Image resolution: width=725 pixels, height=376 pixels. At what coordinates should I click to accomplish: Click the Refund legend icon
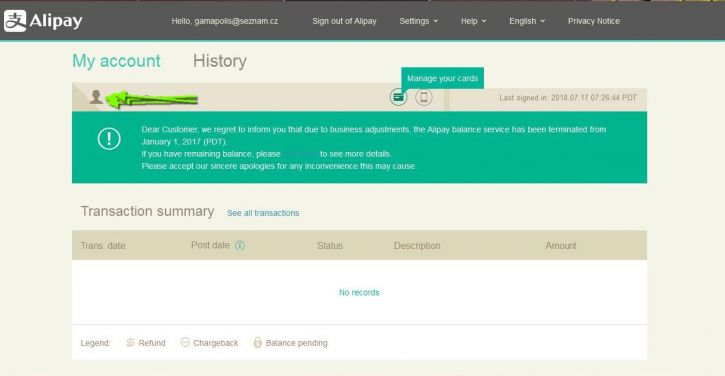point(130,343)
